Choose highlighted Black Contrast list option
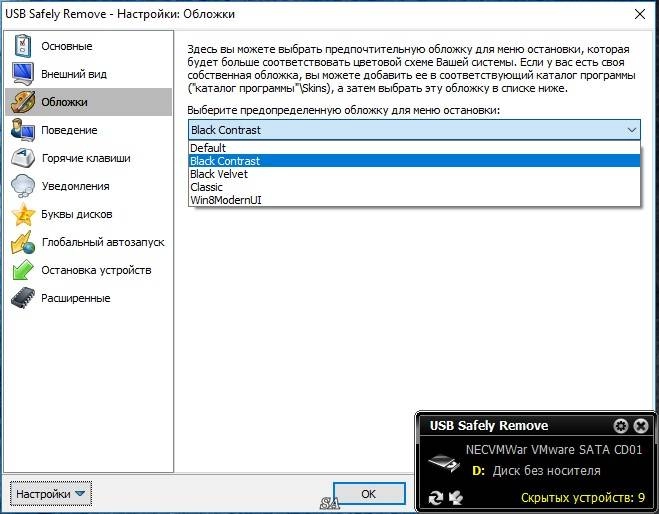The image size is (659, 514). tap(414, 161)
